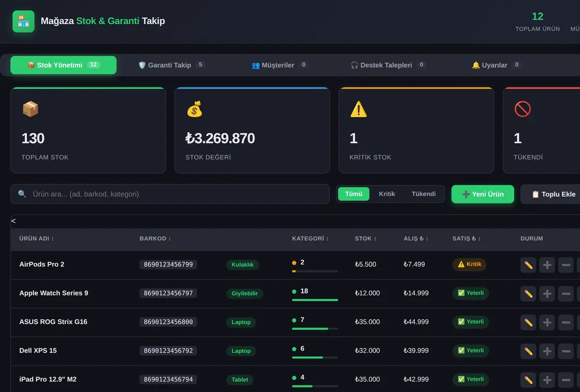The height and width of the screenshot is (392, 580).
Task: Sort by the Satış ₺ column header
Action: coord(466,239)
